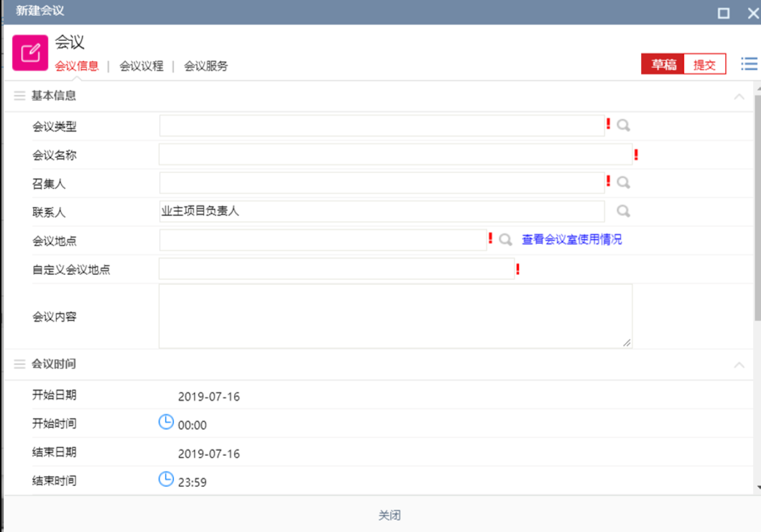Viewport: 761px width, 532px height.
Task: Switch to the 会议议程 tab
Action: point(142,66)
